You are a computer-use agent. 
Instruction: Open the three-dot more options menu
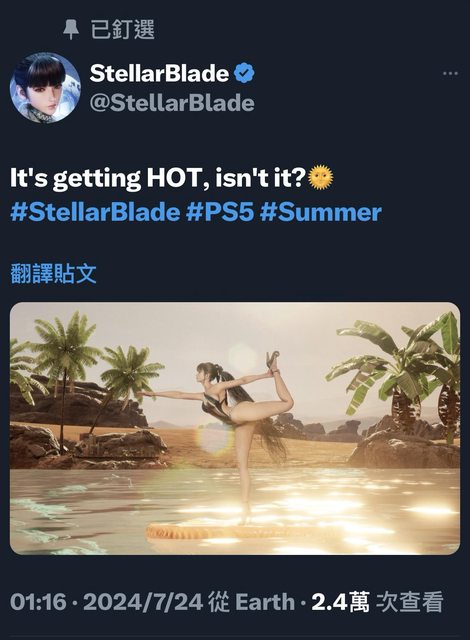pyautogui.click(x=450, y=73)
